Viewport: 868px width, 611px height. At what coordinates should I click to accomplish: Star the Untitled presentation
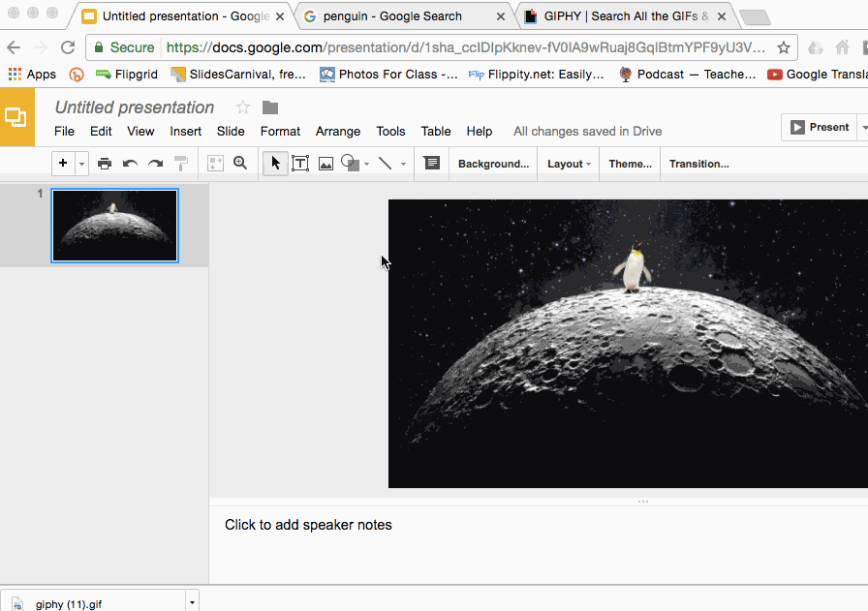[x=243, y=107]
